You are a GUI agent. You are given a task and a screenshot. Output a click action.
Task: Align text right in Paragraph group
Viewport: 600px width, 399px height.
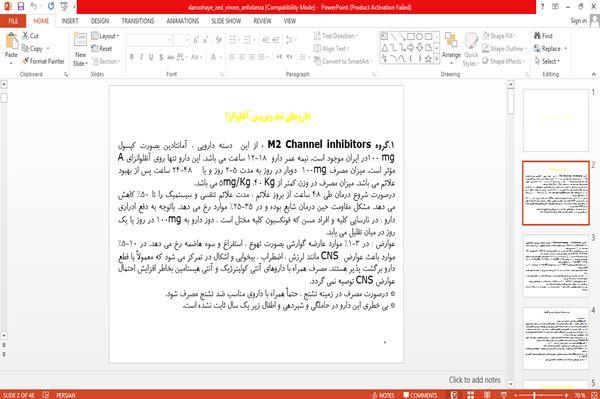click(x=251, y=57)
